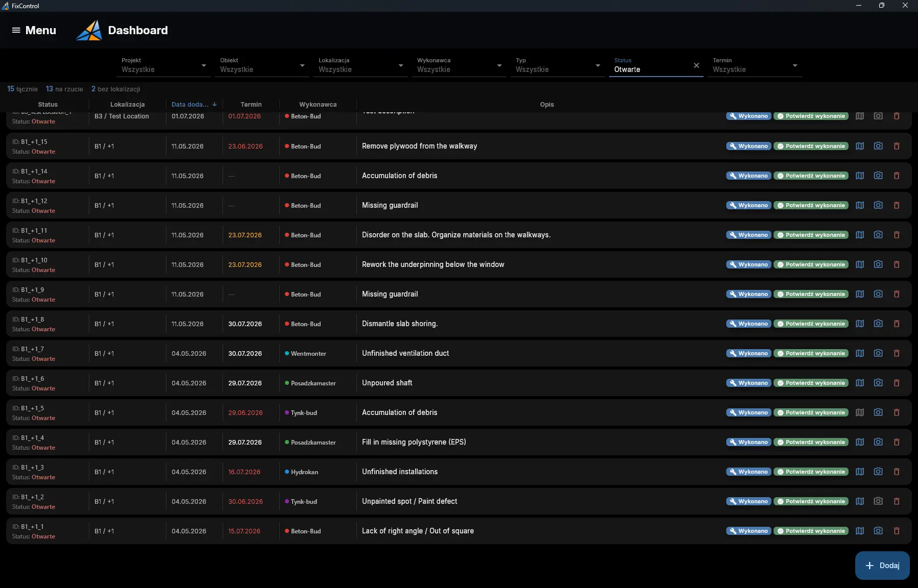Delete the Remove plywood from walkway row
This screenshot has height=588, width=918.
tap(897, 146)
